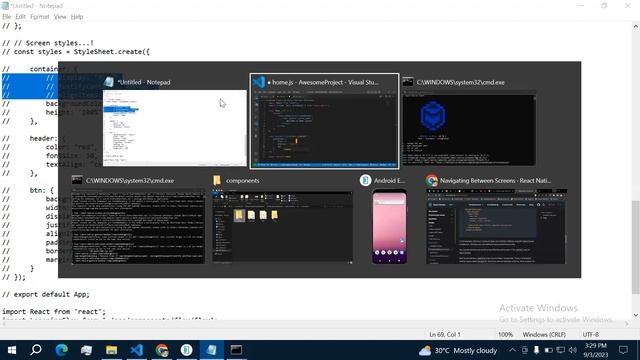
Task: Open the Notepad File menu
Action: pyautogui.click(x=7, y=17)
